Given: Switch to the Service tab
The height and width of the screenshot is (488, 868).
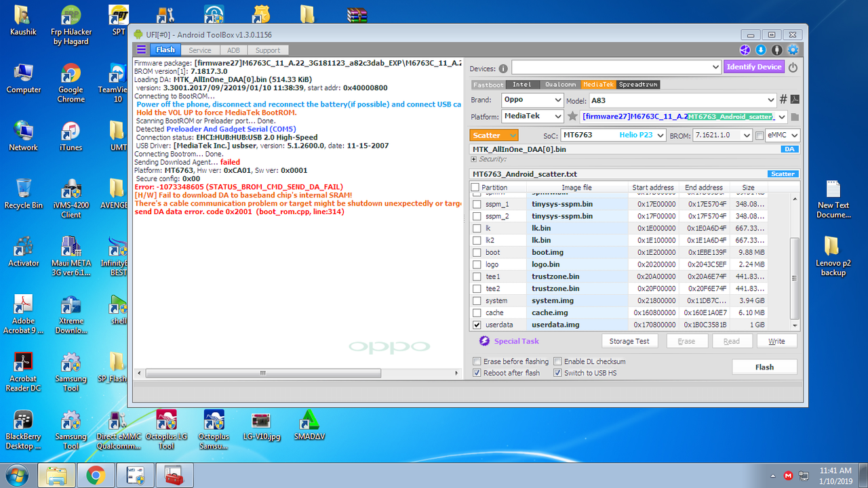Looking at the screenshot, I should (199, 50).
